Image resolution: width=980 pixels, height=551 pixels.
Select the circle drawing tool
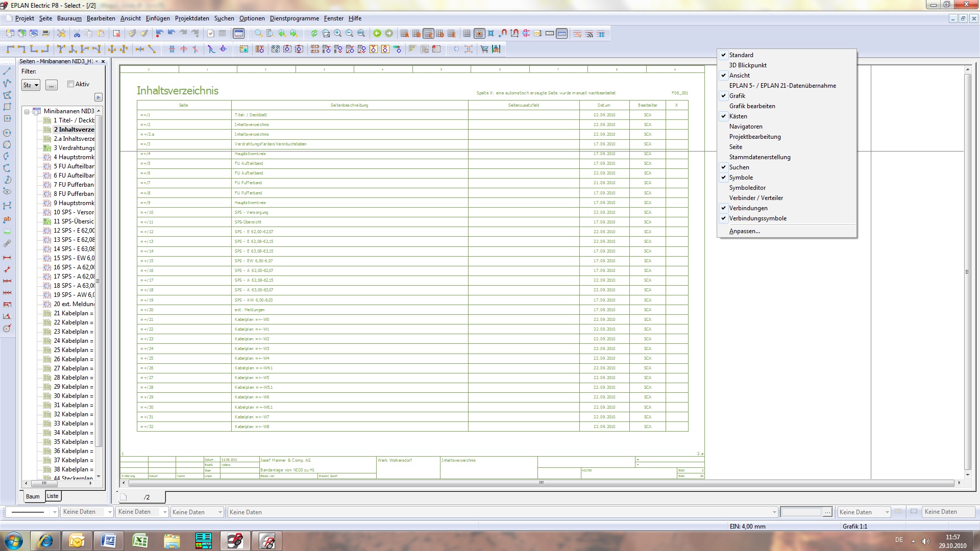point(7,133)
